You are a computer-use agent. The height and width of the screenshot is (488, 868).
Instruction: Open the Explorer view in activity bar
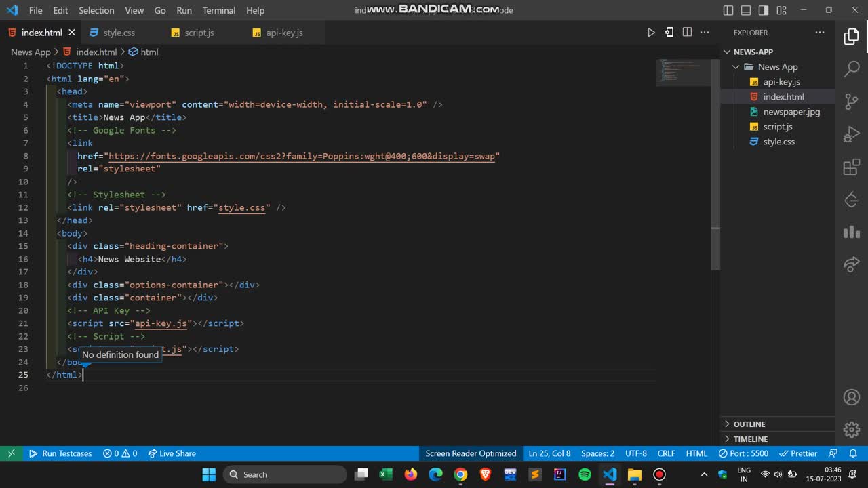[852, 37]
